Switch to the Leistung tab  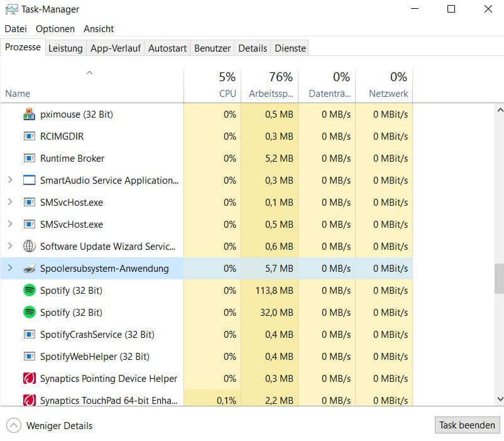point(65,48)
